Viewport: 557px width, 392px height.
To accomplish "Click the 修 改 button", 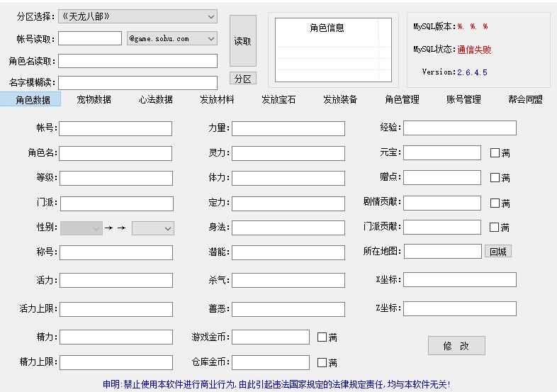I will (456, 345).
